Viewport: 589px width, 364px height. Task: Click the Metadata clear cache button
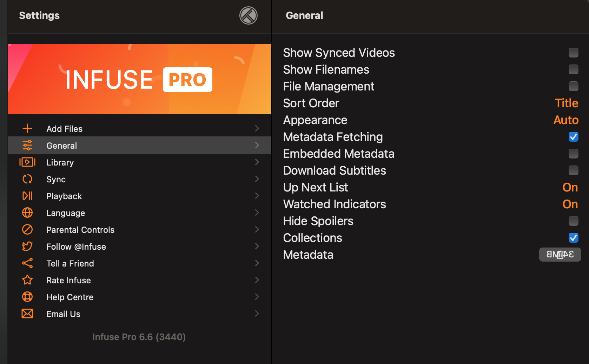pyautogui.click(x=560, y=255)
